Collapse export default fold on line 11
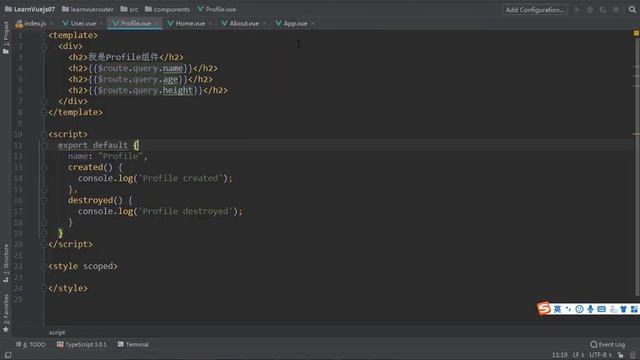The height and width of the screenshot is (360, 640). (44, 145)
